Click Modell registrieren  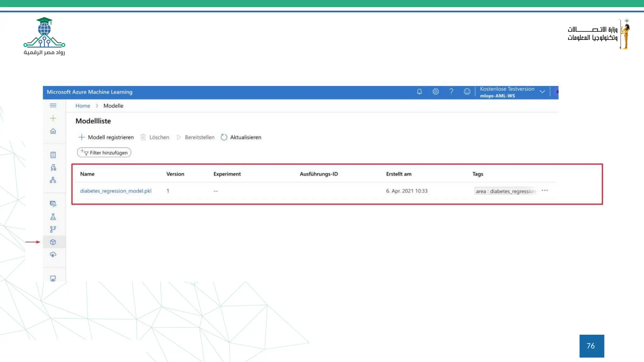click(x=106, y=137)
